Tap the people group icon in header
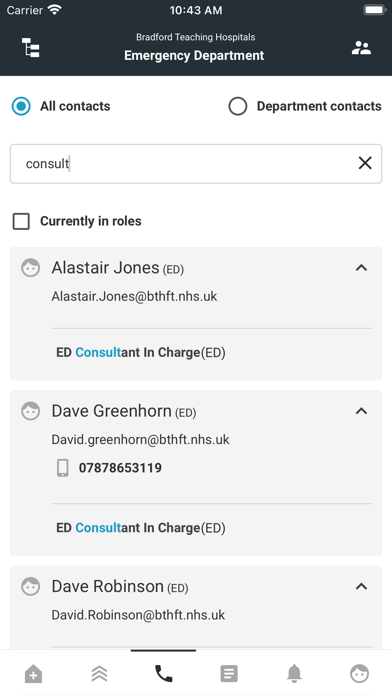 tap(361, 48)
